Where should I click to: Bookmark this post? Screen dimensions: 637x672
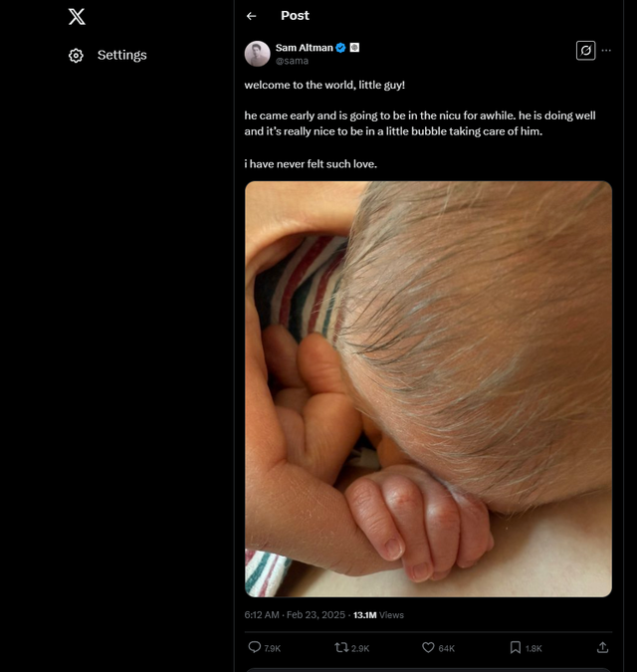[516, 647]
